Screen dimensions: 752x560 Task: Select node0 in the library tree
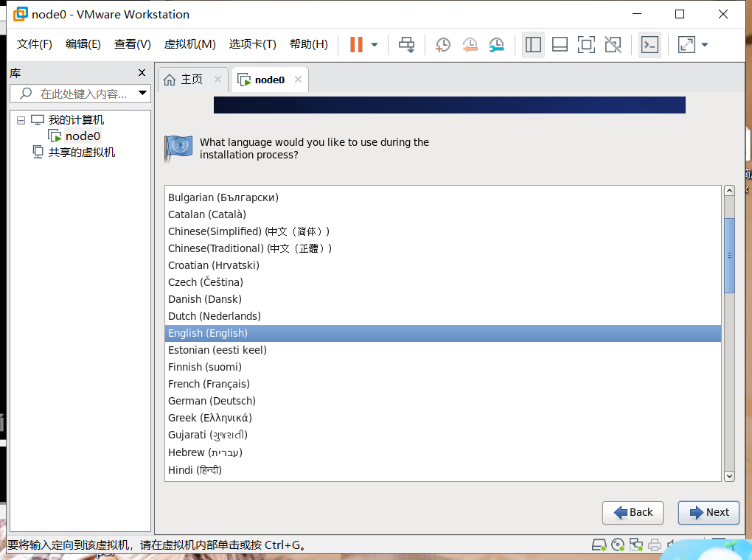click(83, 136)
